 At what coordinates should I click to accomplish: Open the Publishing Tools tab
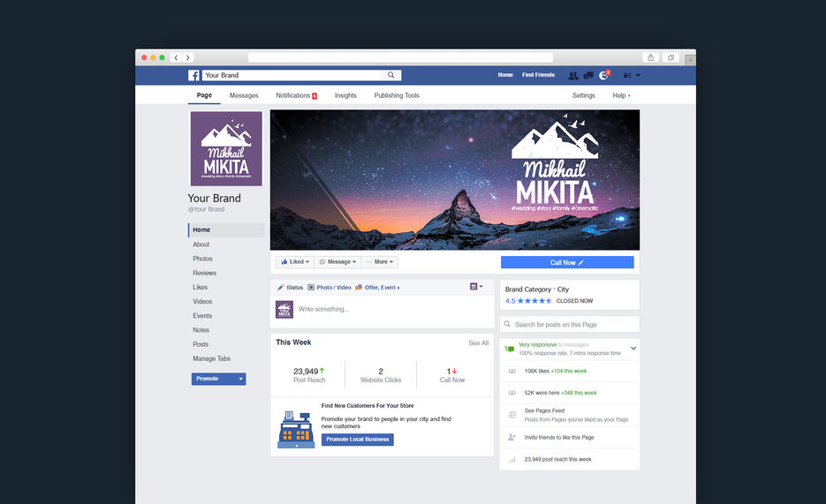(x=397, y=95)
